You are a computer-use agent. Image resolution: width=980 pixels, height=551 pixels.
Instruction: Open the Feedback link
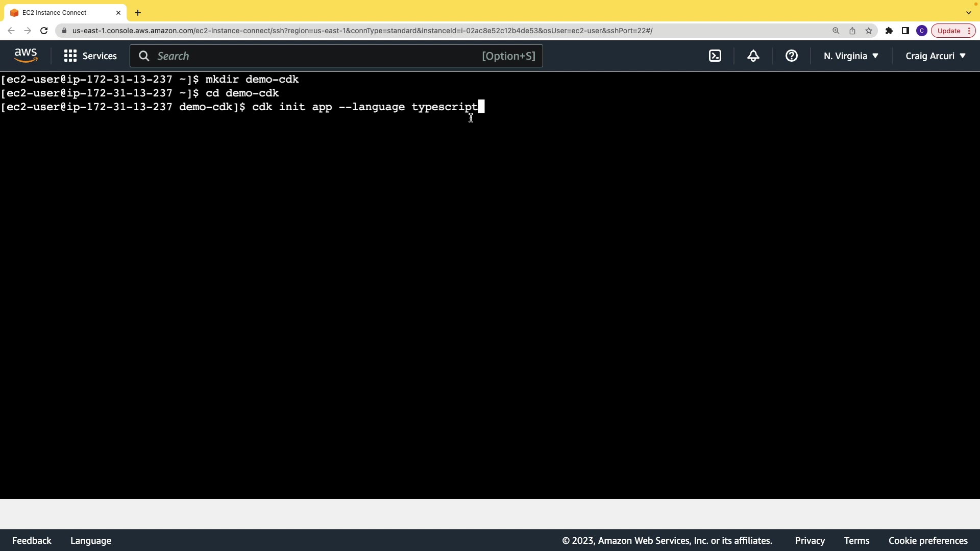32,540
